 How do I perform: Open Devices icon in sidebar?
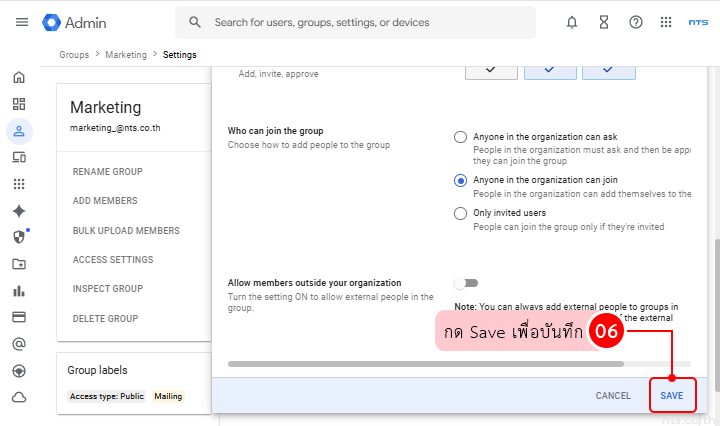[x=19, y=157]
